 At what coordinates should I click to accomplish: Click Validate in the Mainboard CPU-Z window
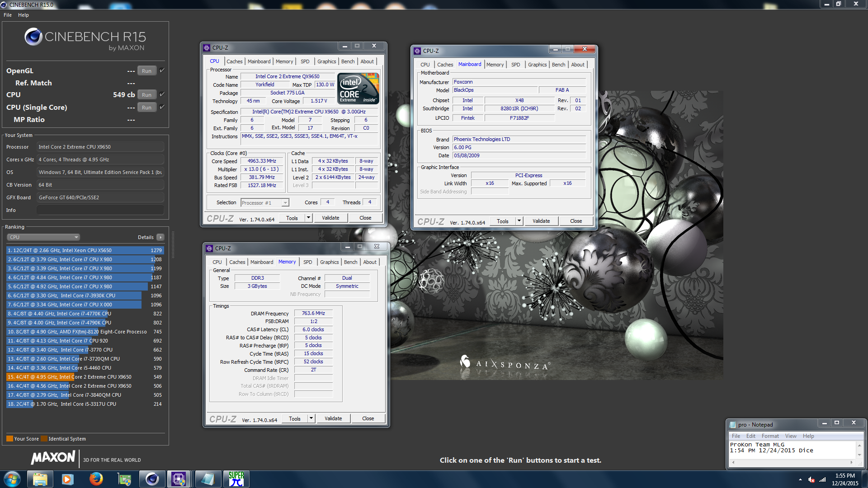541,221
